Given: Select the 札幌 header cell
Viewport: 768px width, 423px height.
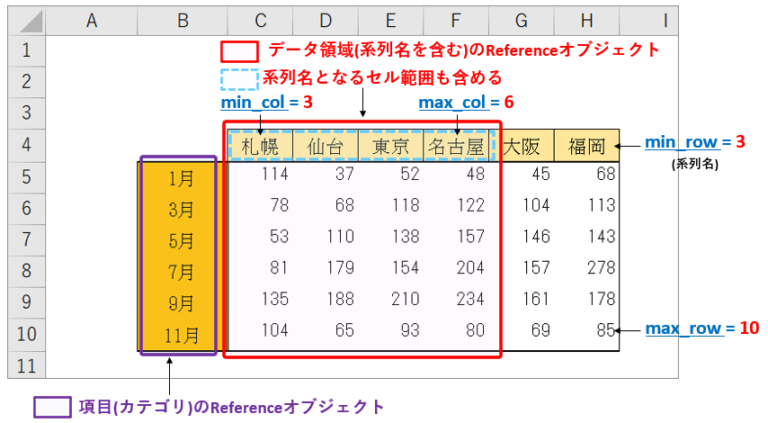Looking at the screenshot, I should 260,146.
